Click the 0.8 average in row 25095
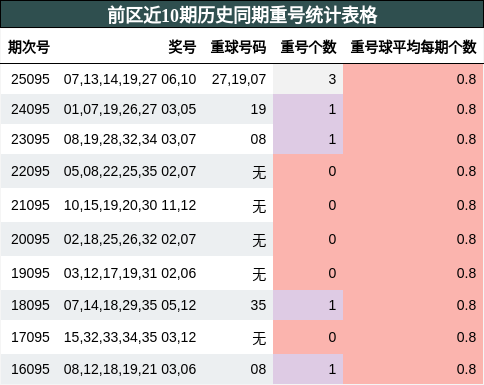The image size is (484, 385). click(466, 79)
